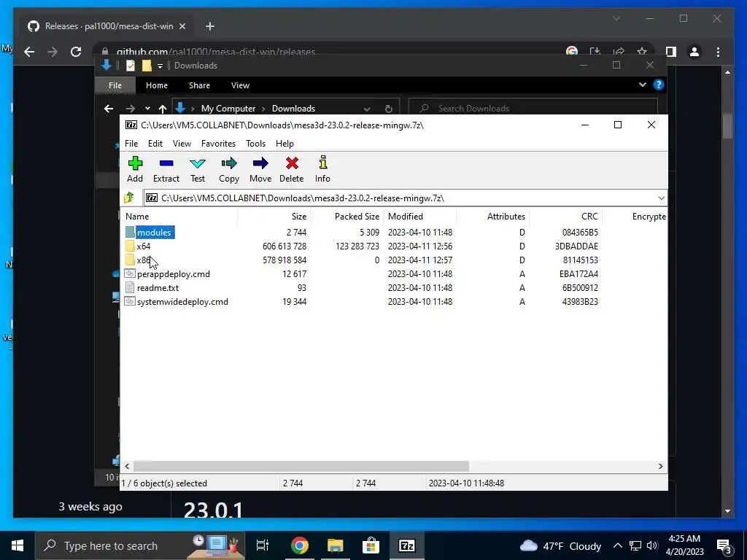Image resolution: width=747 pixels, height=560 pixels.
Task: Click the Info toolbar icon
Action: pyautogui.click(x=323, y=163)
